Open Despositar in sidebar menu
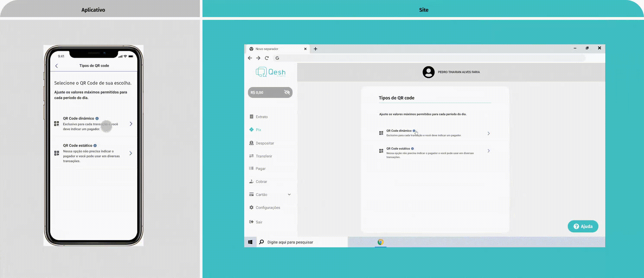The image size is (644, 278). point(264,143)
